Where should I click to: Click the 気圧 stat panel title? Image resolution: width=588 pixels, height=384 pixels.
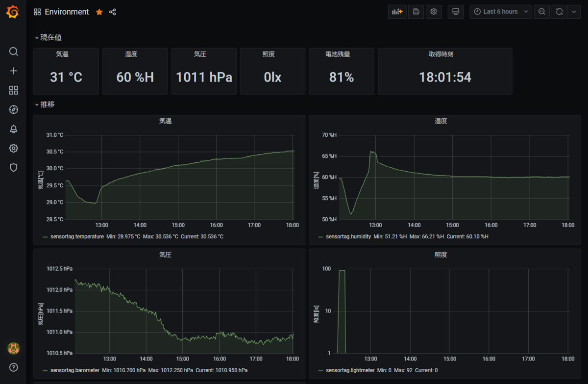click(200, 54)
